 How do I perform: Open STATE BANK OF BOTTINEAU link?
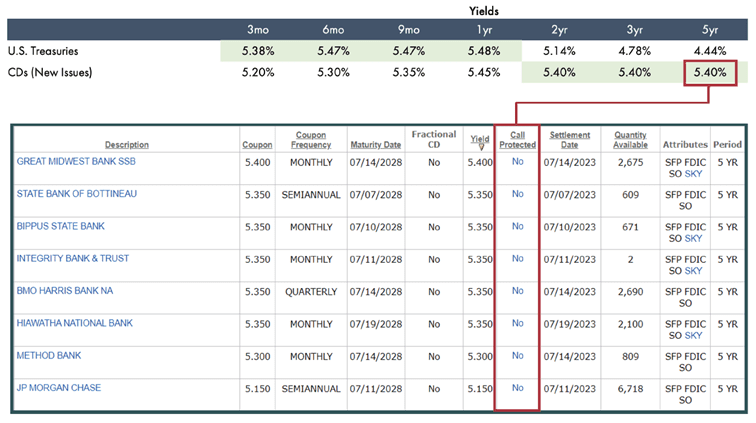coord(77,194)
